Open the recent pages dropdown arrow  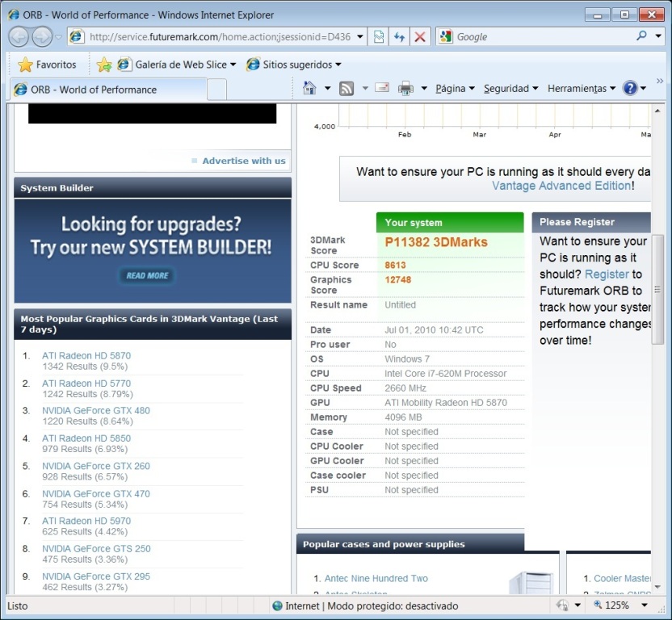[59, 37]
